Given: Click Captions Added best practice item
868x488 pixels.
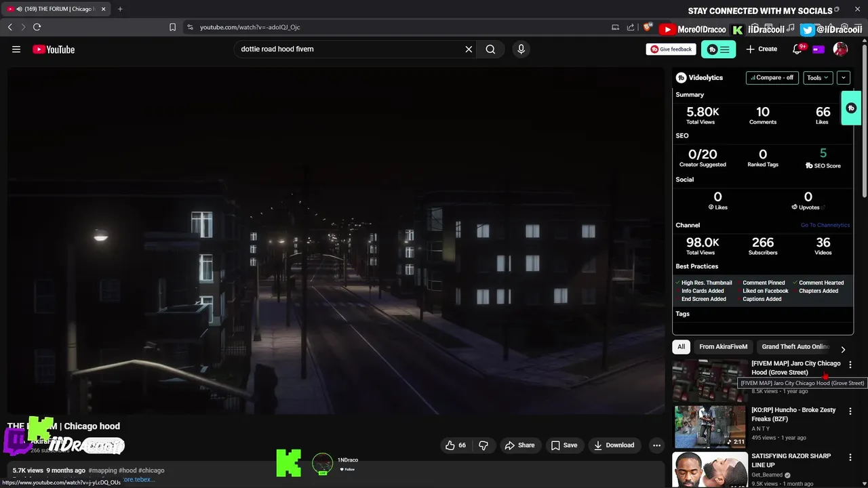Looking at the screenshot, I should click(x=762, y=299).
